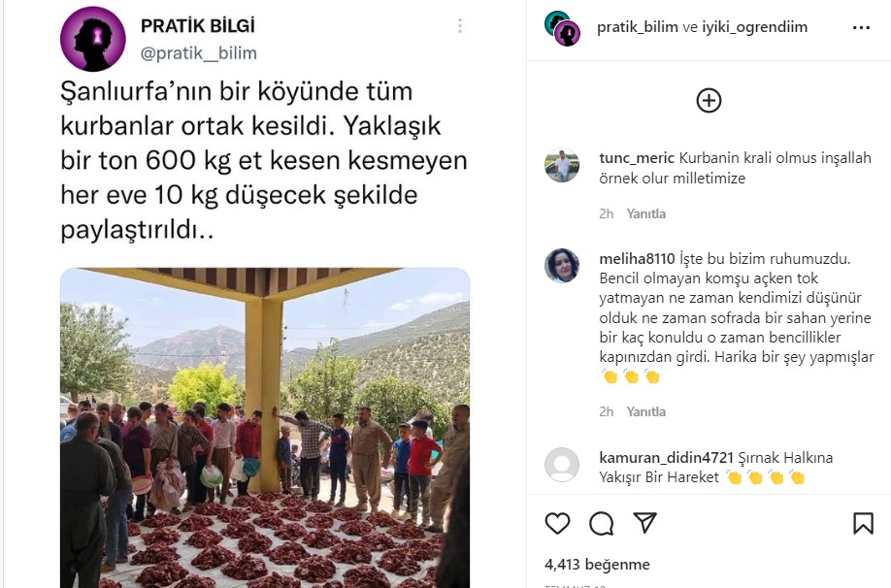Viewport: 891px width, 588px height.
Task: View meliha8110's profile avatar
Action: click(561, 265)
